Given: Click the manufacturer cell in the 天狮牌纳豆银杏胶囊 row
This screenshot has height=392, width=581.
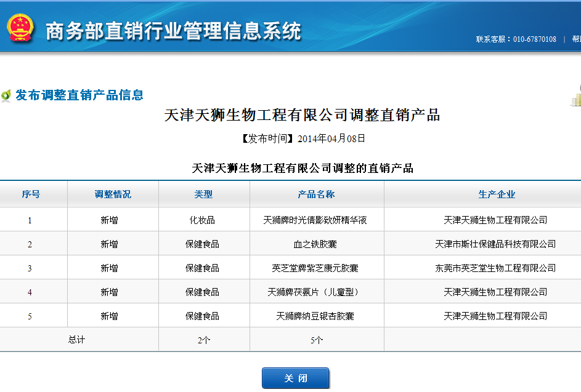Looking at the screenshot, I should (x=495, y=316).
